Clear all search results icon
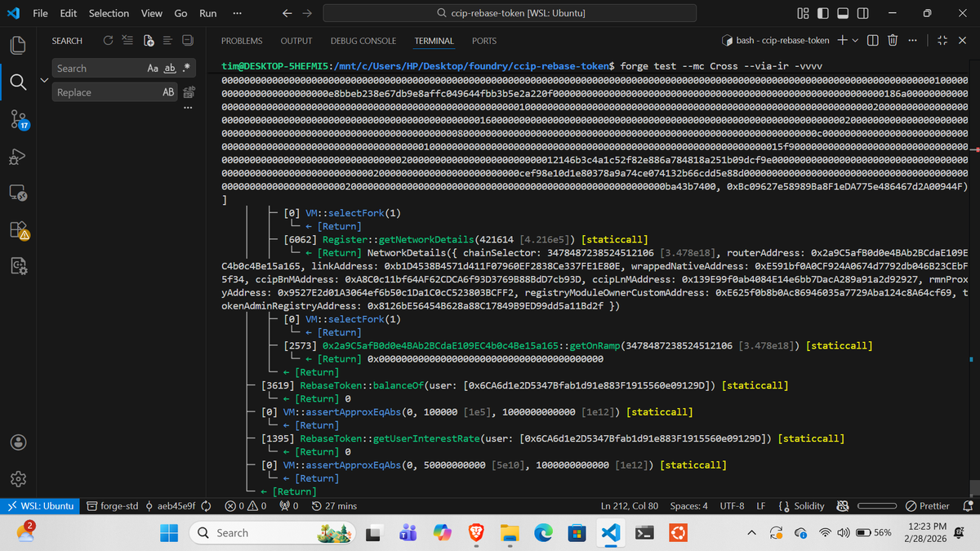The width and height of the screenshot is (980, 551). (127, 40)
